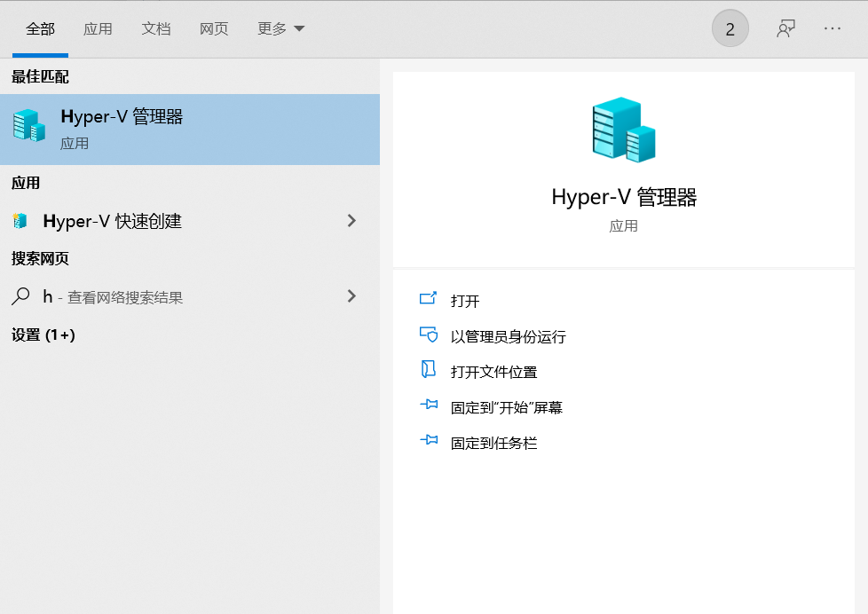Screen dimensions: 868x614
Task: Click h - 查看网络搜索结果 web result
Action: [190, 296]
